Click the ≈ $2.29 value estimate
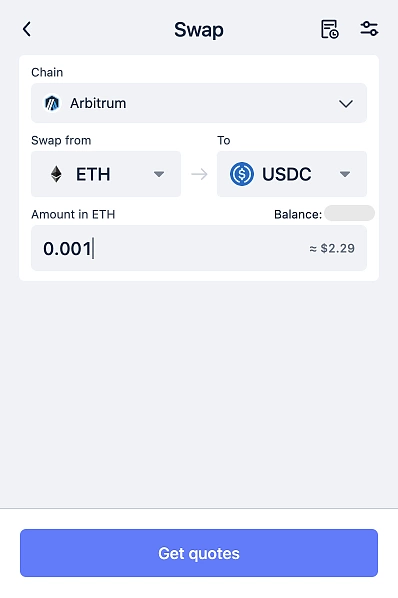The image size is (398, 598). click(332, 248)
